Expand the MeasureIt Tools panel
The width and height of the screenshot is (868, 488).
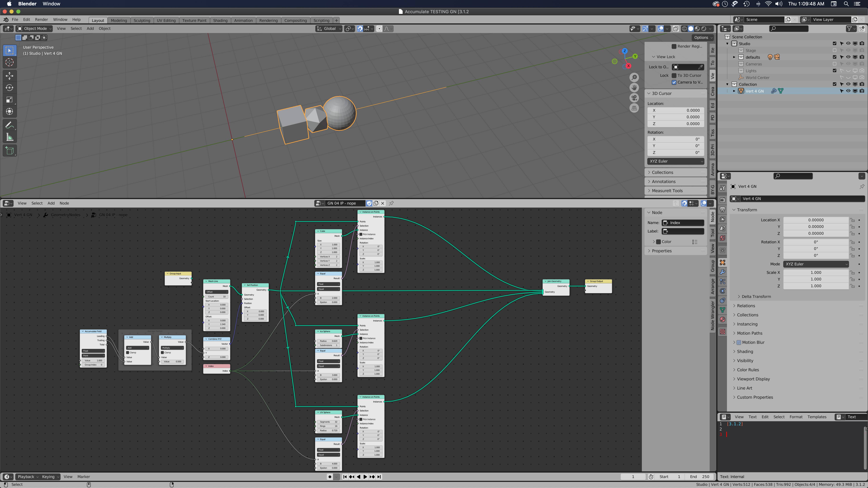(667, 191)
